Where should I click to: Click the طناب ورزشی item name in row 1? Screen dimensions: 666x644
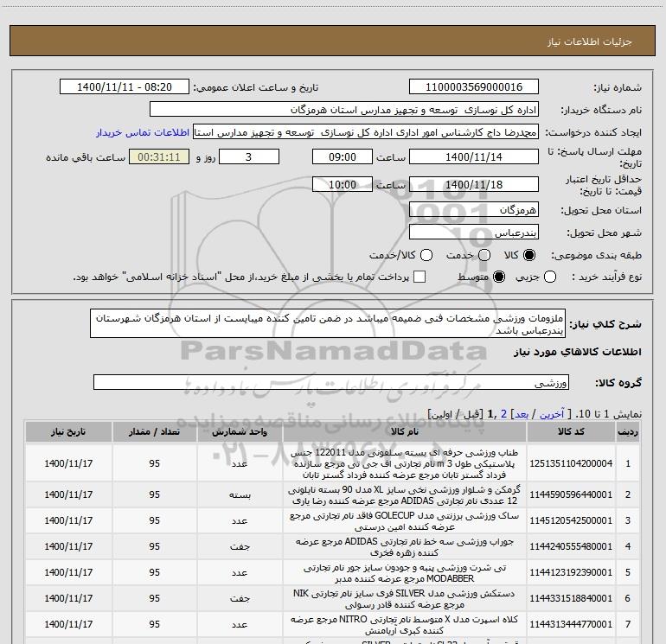(405, 463)
